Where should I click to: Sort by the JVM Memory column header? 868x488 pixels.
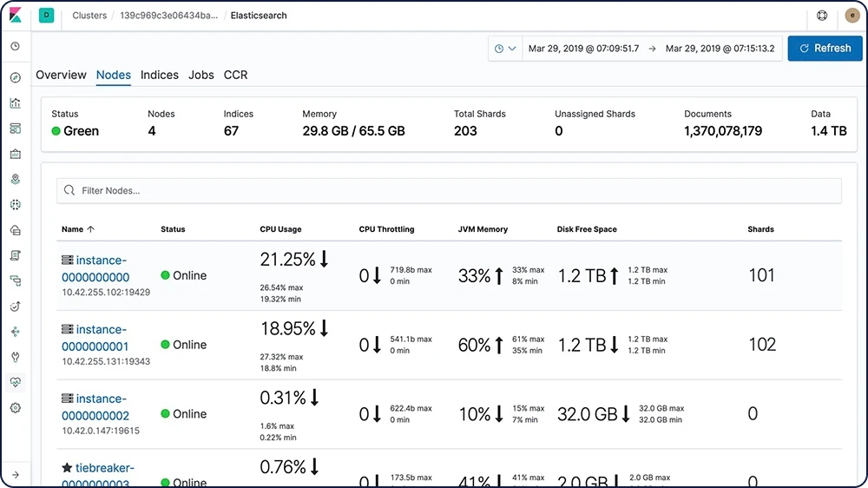point(483,229)
